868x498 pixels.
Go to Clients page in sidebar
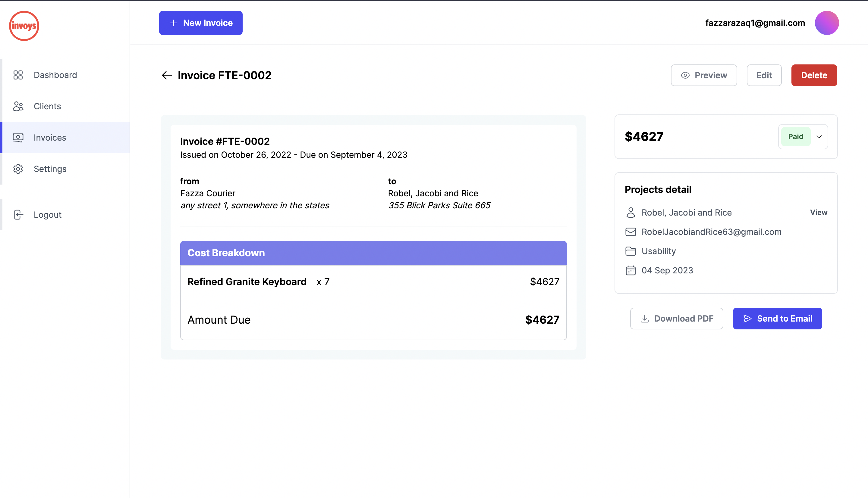pyautogui.click(x=47, y=106)
